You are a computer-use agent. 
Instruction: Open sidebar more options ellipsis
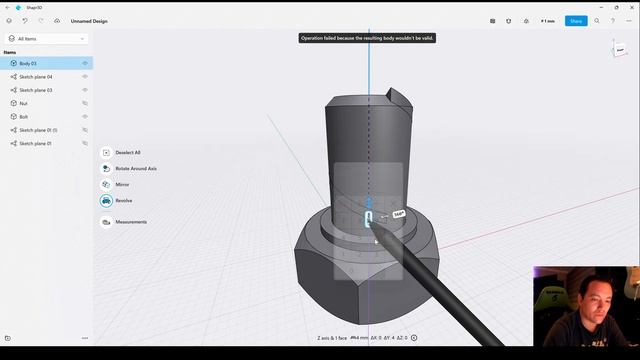85,338
